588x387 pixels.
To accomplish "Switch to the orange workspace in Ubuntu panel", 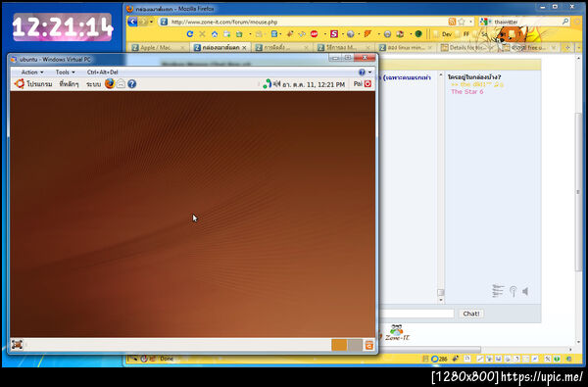I will [339, 345].
